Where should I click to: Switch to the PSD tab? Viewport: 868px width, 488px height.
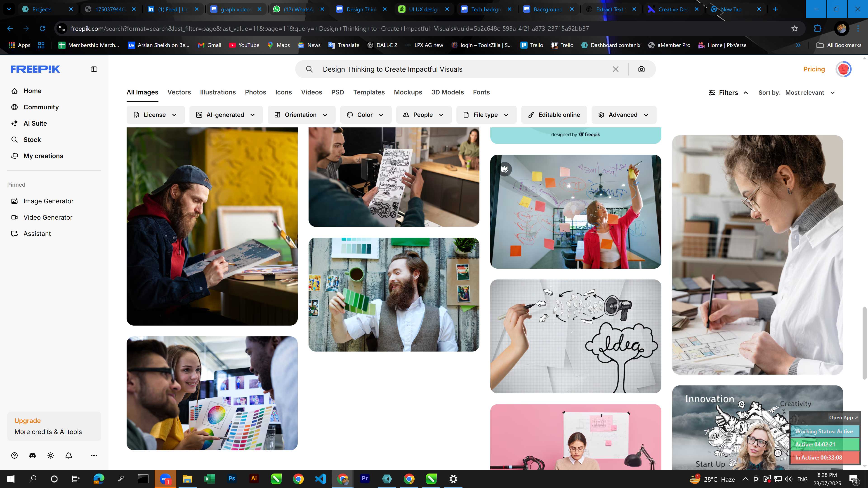(337, 92)
